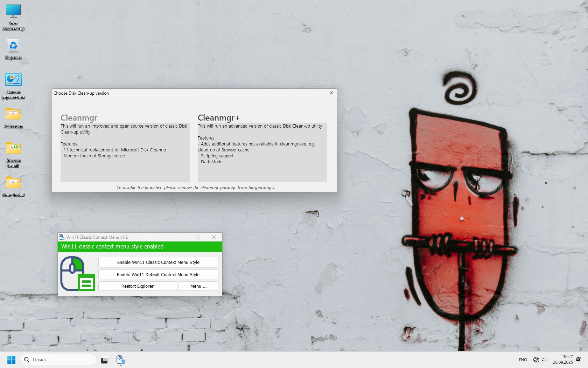Click Enable Win11 Default Context Menu Style
Image resolution: width=588 pixels, height=368 pixels.
[x=158, y=274]
